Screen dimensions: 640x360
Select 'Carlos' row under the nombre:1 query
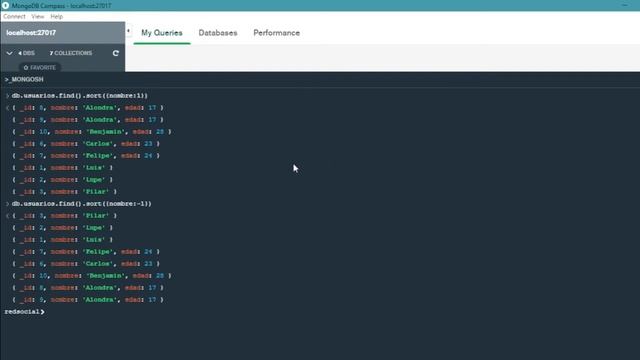click(x=86, y=144)
